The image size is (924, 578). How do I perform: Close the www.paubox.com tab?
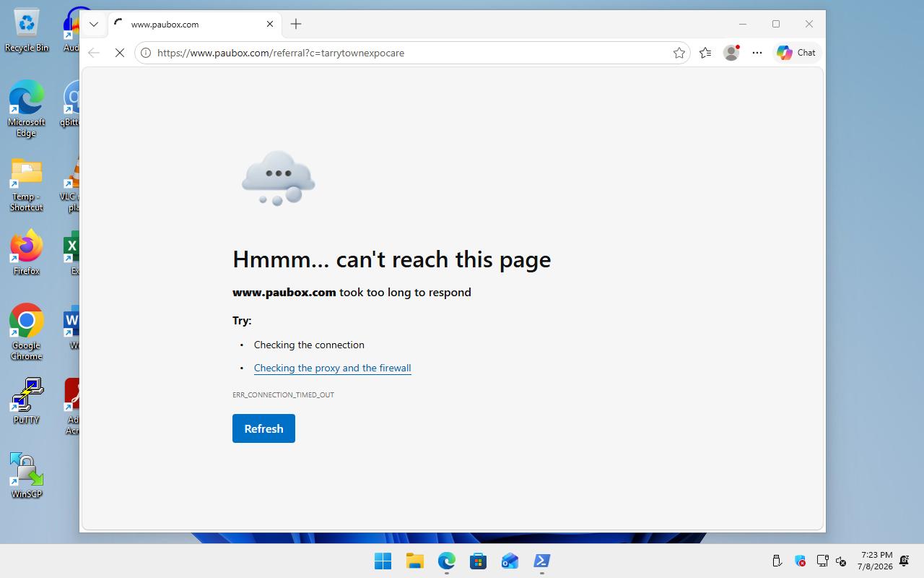tap(270, 24)
